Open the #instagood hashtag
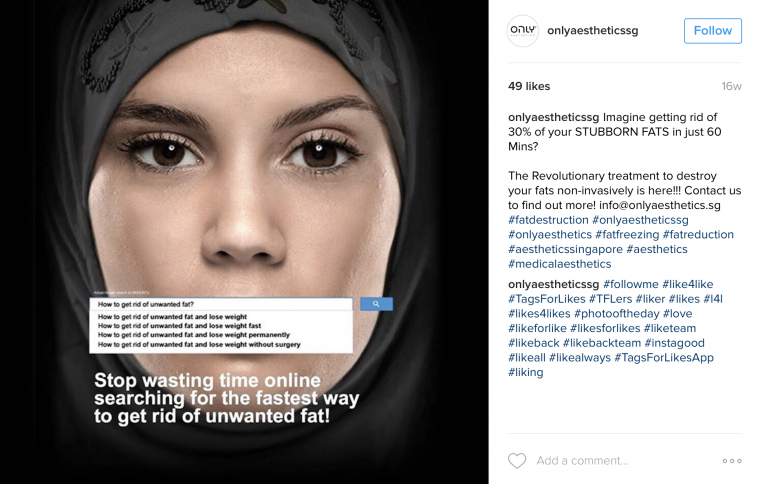 point(674,343)
